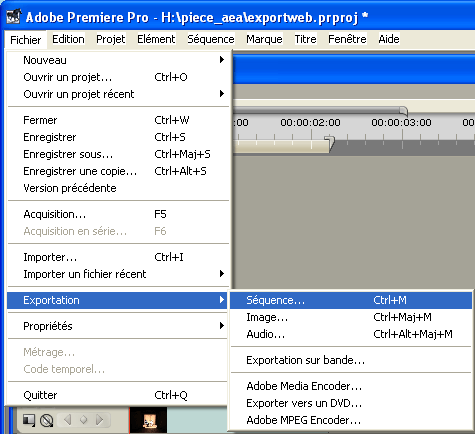Choose Enregistrer sous...
Viewport: 475px width, 434px height.
(x=118, y=154)
